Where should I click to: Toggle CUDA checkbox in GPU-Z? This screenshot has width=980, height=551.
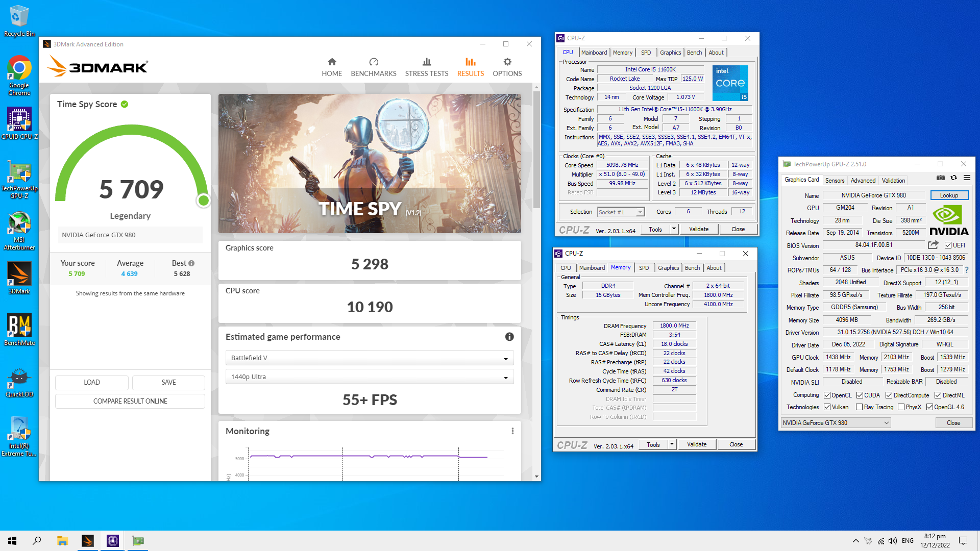pos(860,395)
